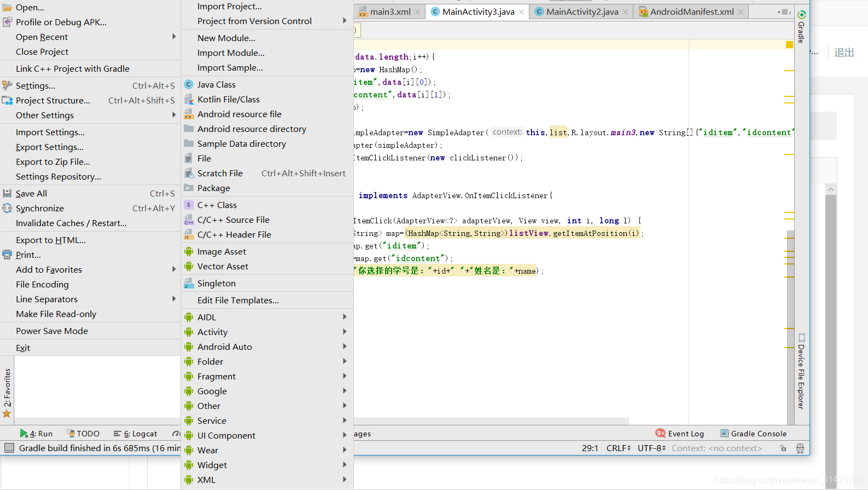This screenshot has height=490, width=868.
Task: Click the Singleton template icon
Action: pos(189,283)
